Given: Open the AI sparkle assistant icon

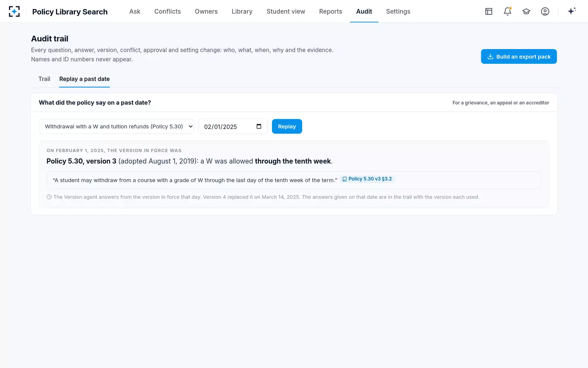Looking at the screenshot, I should tap(572, 11).
